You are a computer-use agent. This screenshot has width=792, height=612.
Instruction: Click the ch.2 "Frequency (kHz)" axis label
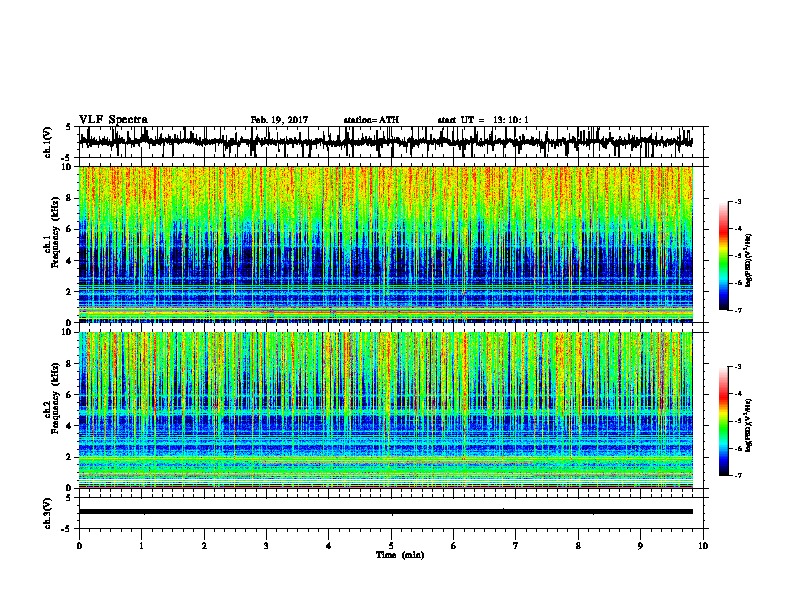(55, 398)
